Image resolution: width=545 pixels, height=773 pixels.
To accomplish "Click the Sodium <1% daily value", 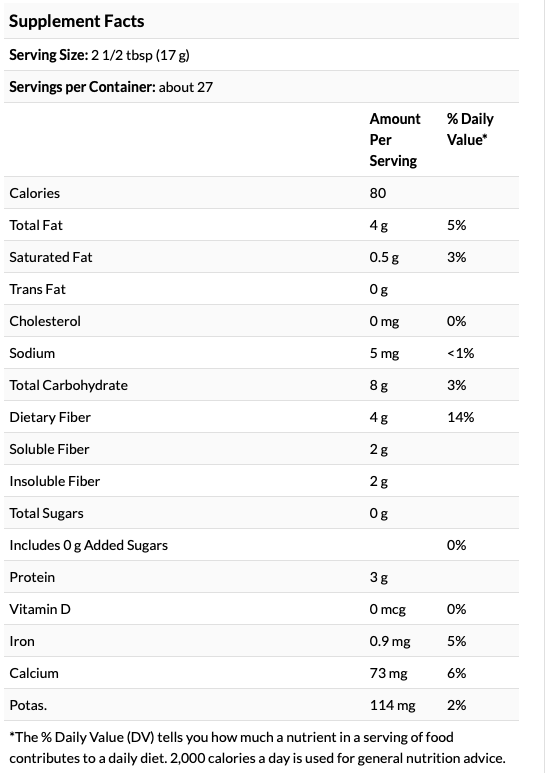I will (x=461, y=353).
